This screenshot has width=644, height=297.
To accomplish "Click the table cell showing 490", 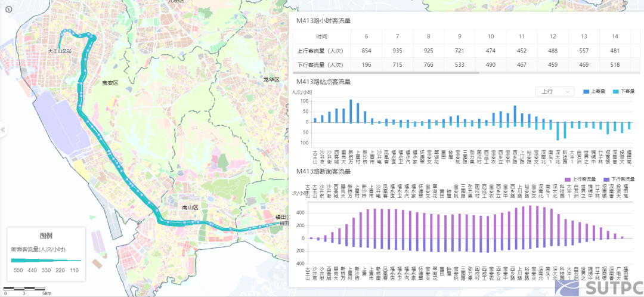I will coord(491,64).
